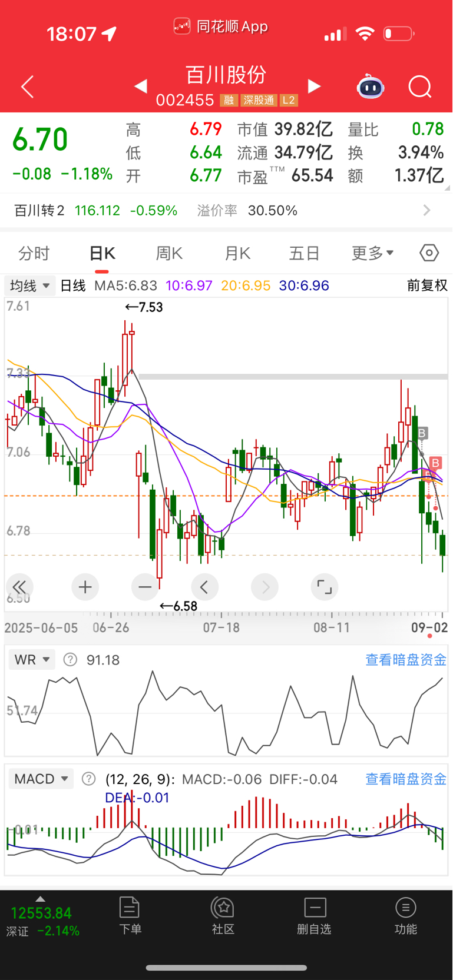The image size is (453, 980).
Task: Tap red B buy marker on chart
Action: point(435,463)
